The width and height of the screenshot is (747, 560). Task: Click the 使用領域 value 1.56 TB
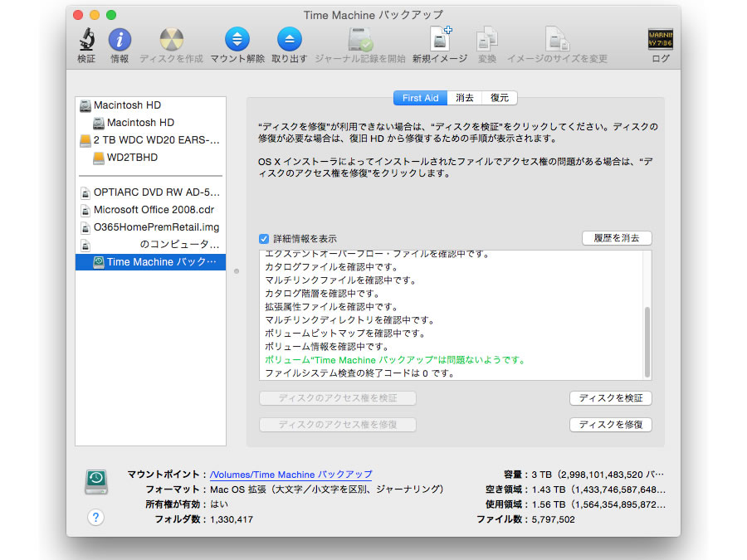(598, 504)
